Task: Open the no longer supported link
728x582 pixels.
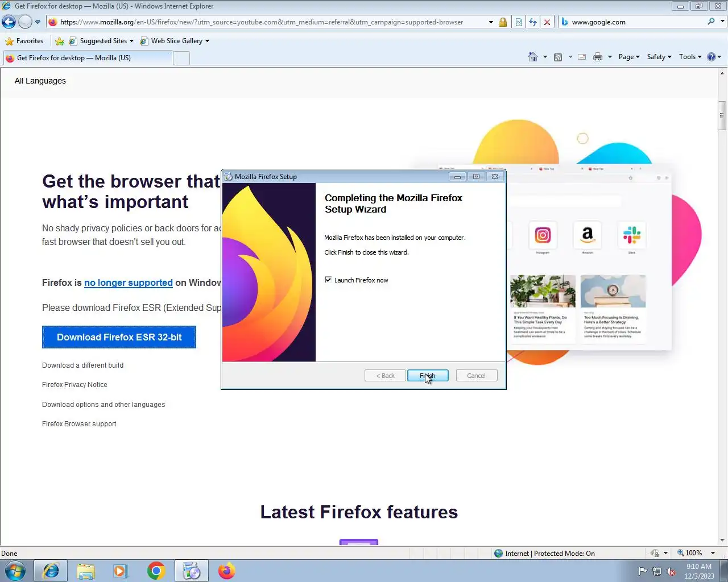Action: pyautogui.click(x=128, y=282)
